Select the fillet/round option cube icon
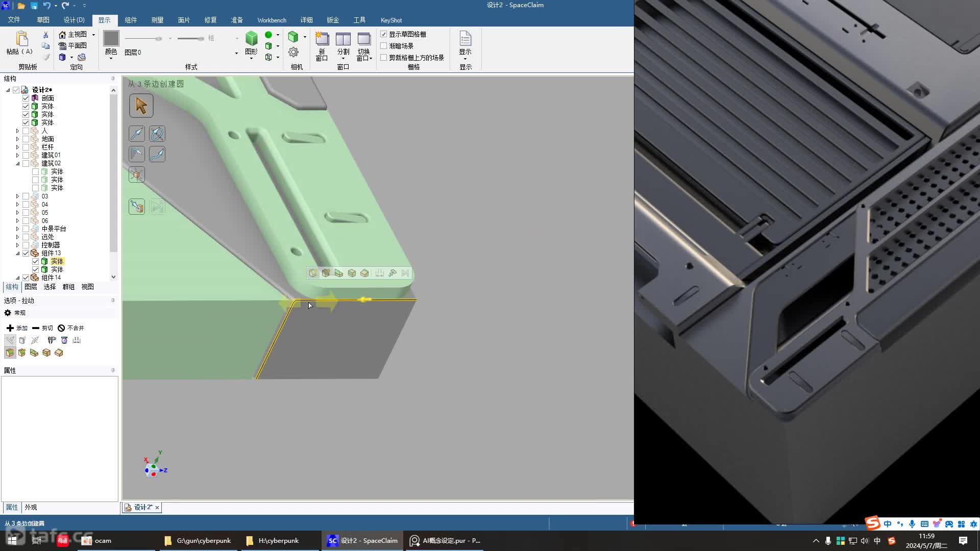This screenshot has width=980, height=551. 10,353
